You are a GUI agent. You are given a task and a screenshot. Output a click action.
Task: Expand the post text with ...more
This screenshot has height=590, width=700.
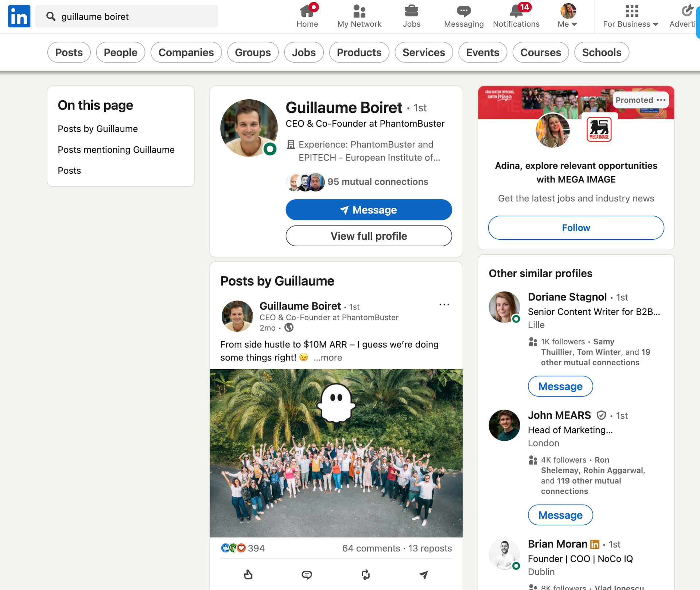(x=328, y=358)
